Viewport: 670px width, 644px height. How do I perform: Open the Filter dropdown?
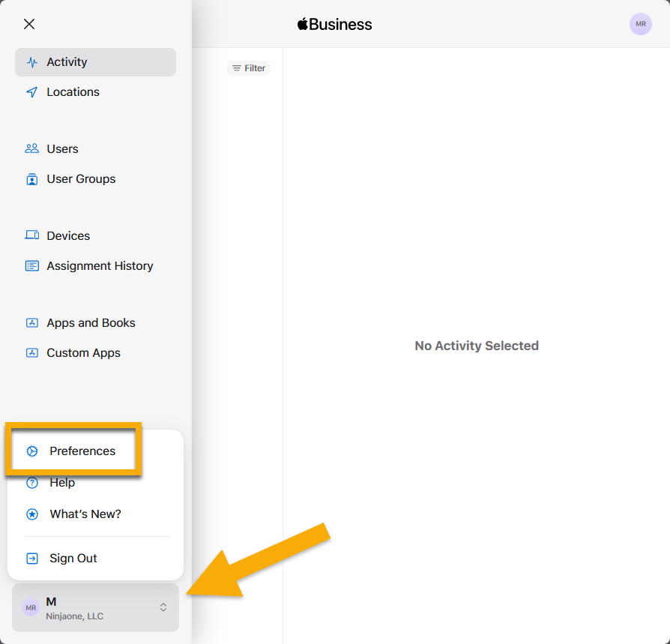[248, 68]
